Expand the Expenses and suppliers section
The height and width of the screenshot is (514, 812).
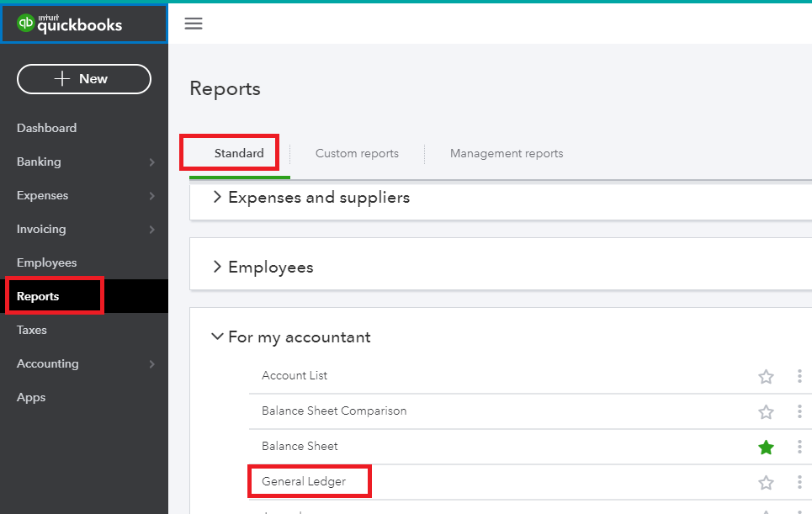pyautogui.click(x=217, y=197)
